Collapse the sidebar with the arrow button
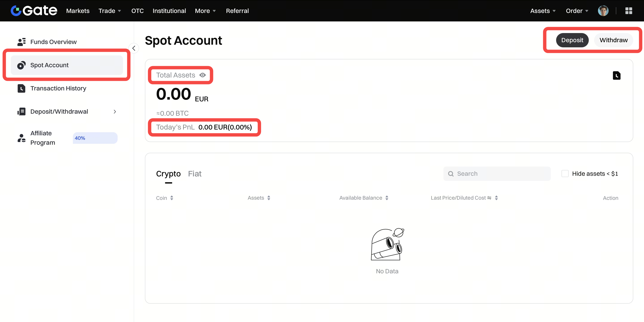Viewport: 644px width, 322px height. (x=134, y=48)
